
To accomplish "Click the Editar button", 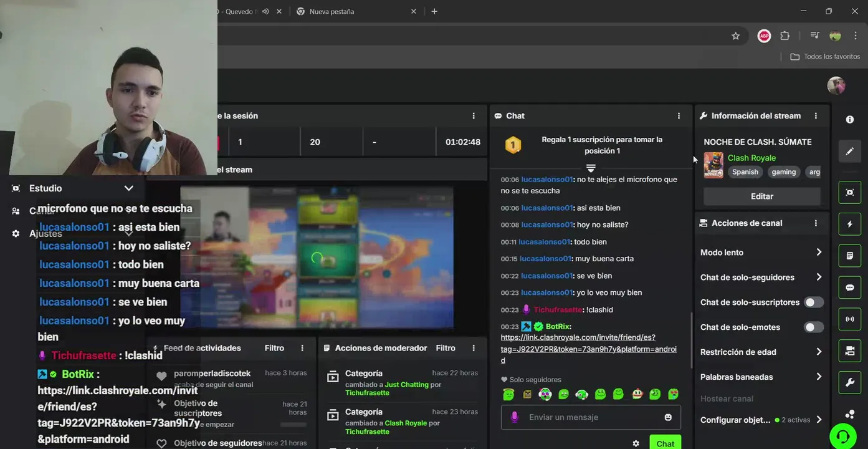I will [762, 196].
